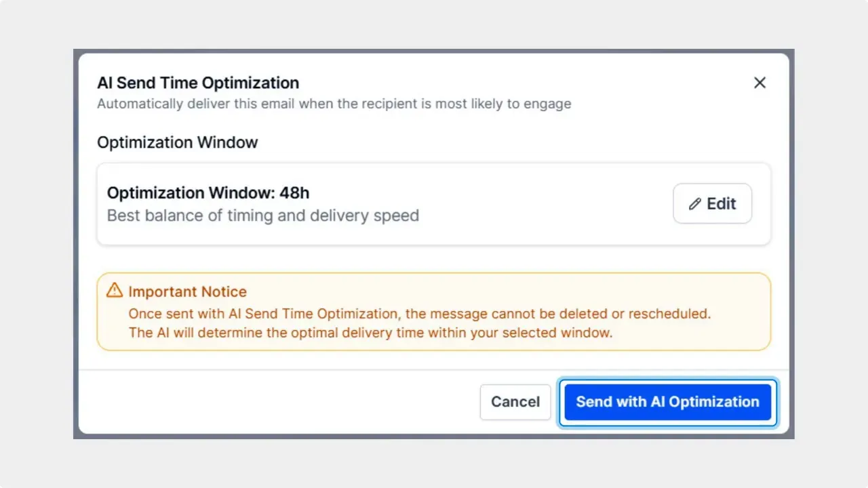Click the alert icon beside Important Notice heading

[x=114, y=290]
